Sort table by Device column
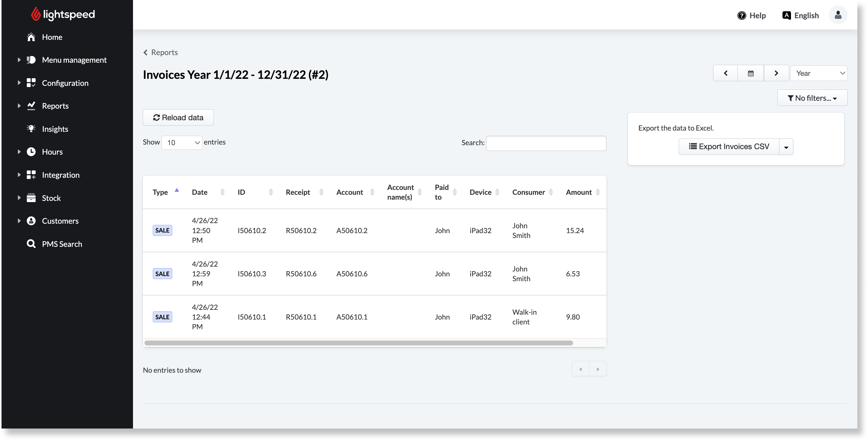 tap(485, 192)
